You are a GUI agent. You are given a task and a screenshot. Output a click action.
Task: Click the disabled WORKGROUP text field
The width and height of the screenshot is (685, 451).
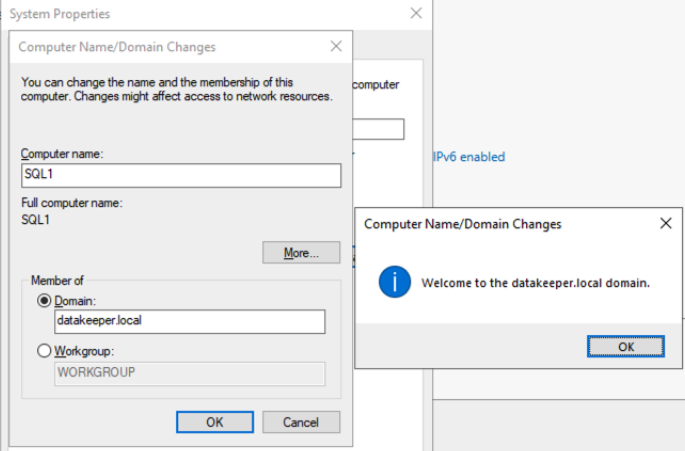(190, 373)
